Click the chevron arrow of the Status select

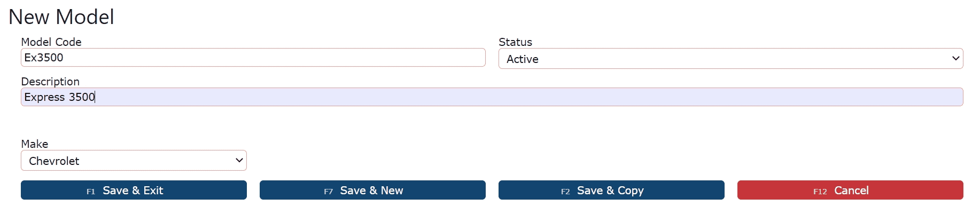point(955,59)
